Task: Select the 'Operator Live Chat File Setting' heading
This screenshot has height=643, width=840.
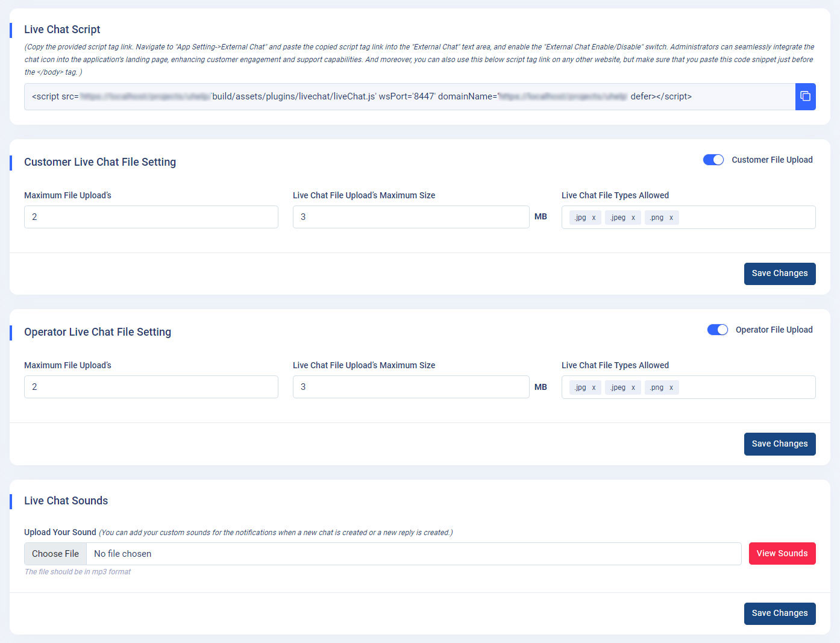Action: 98,332
